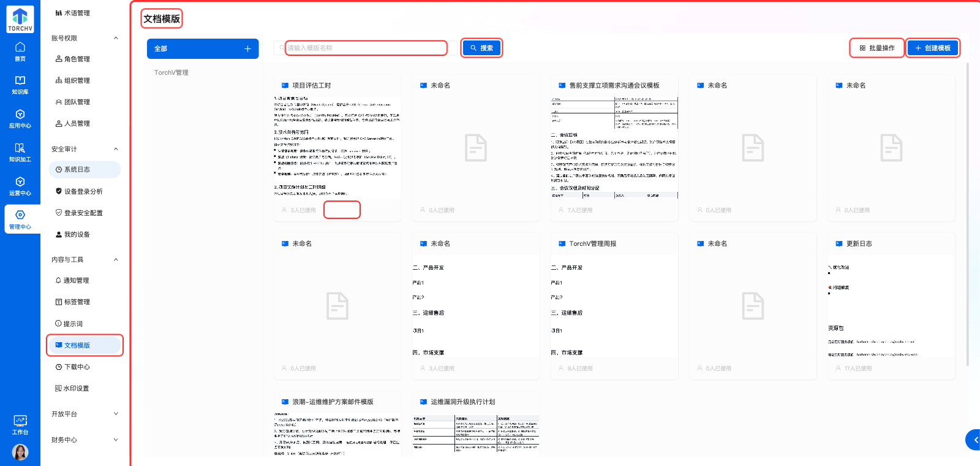Click the TorchV logo
The image size is (980, 466).
click(20, 20)
